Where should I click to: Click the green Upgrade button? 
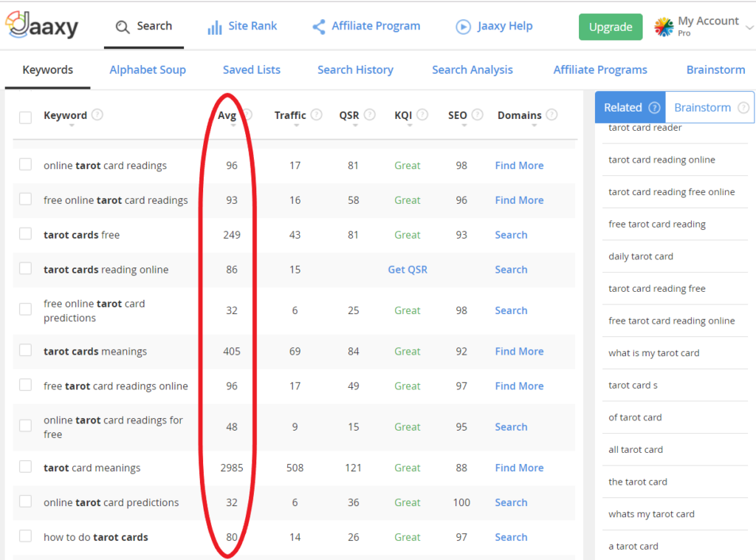[611, 27]
